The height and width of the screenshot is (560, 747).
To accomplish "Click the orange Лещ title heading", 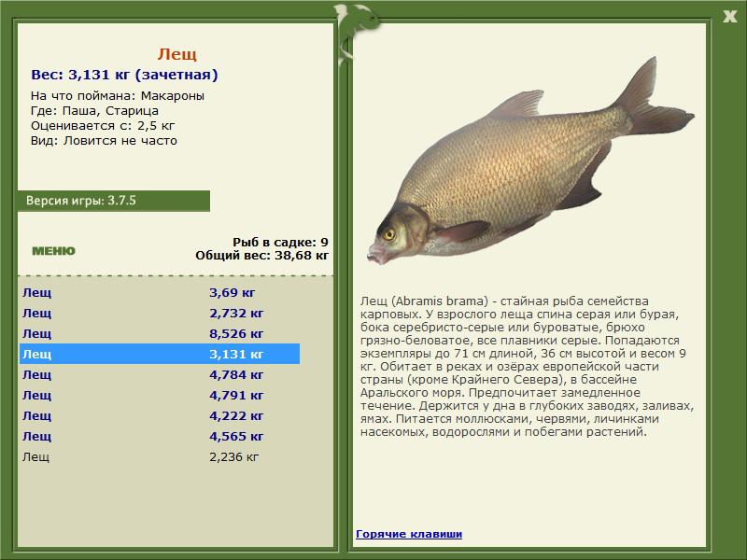I will click(177, 54).
